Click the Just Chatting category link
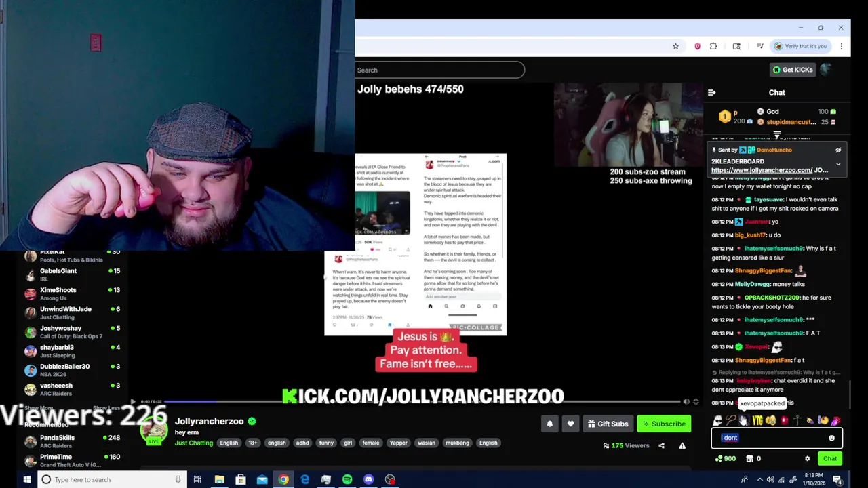 click(x=194, y=443)
